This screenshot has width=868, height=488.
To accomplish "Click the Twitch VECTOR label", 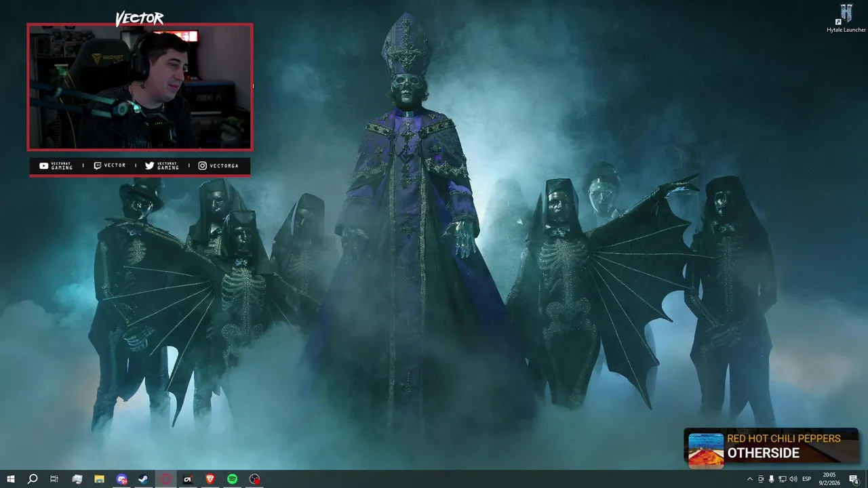I will (109, 165).
